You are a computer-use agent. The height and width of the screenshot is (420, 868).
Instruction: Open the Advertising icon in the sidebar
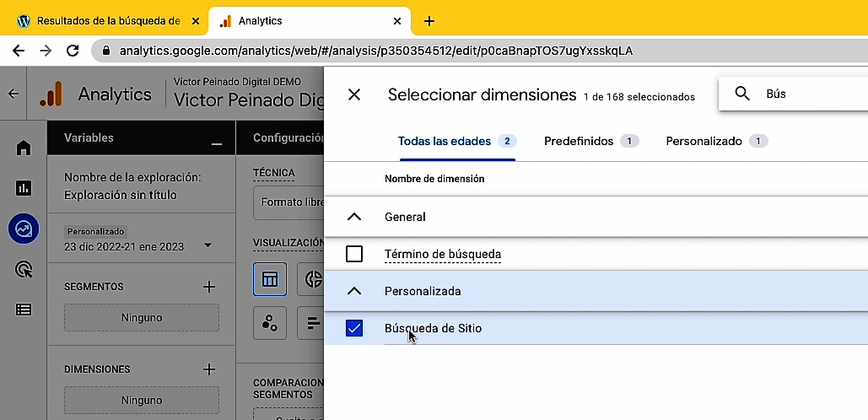coord(24,269)
